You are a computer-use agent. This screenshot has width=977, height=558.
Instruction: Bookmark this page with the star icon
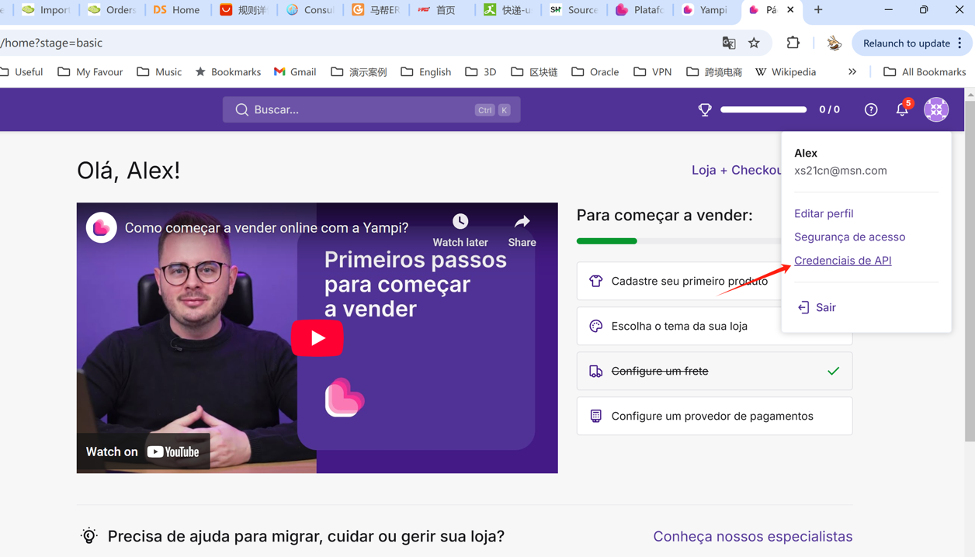tap(754, 43)
